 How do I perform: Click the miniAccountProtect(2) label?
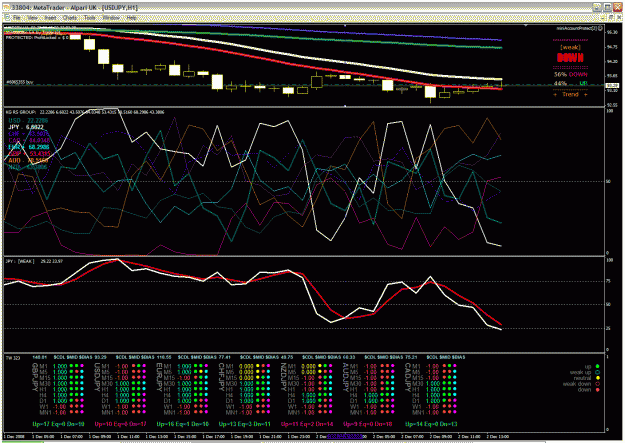coord(576,28)
